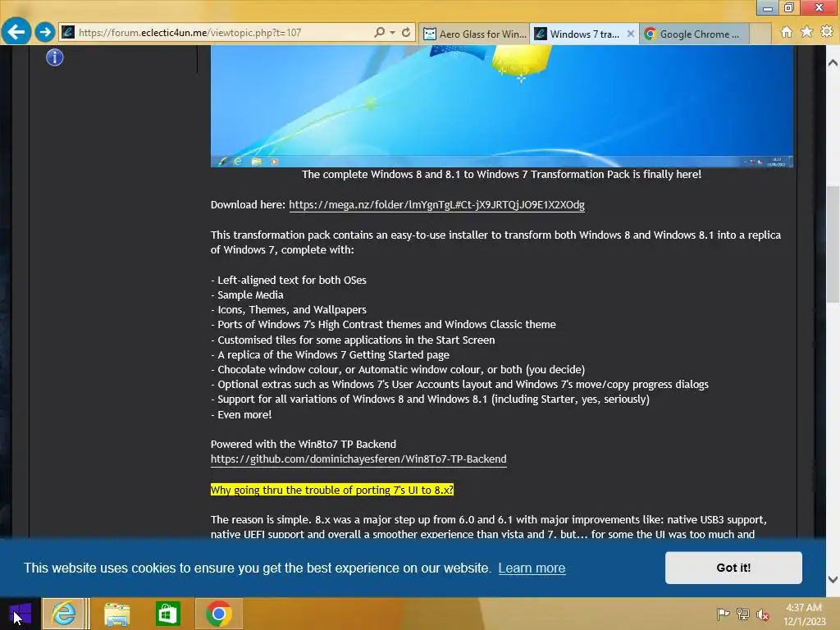Click the muted volume tray icon
The image size is (840, 630).
pyautogui.click(x=762, y=614)
